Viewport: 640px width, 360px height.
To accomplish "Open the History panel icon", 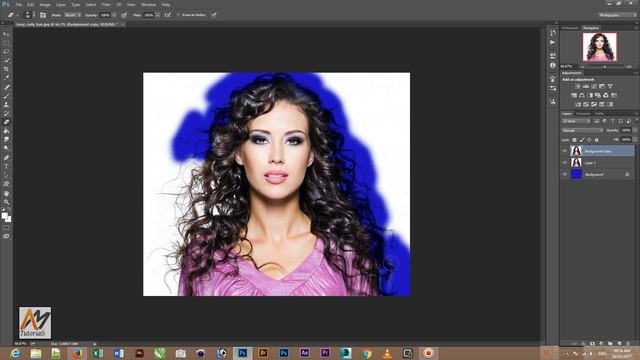I will [553, 33].
